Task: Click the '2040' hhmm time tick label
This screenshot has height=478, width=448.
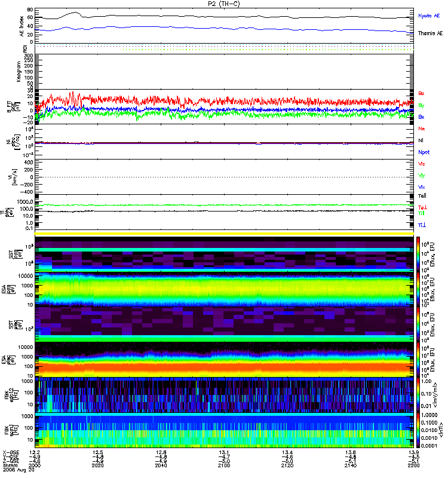Action: pyautogui.click(x=161, y=465)
